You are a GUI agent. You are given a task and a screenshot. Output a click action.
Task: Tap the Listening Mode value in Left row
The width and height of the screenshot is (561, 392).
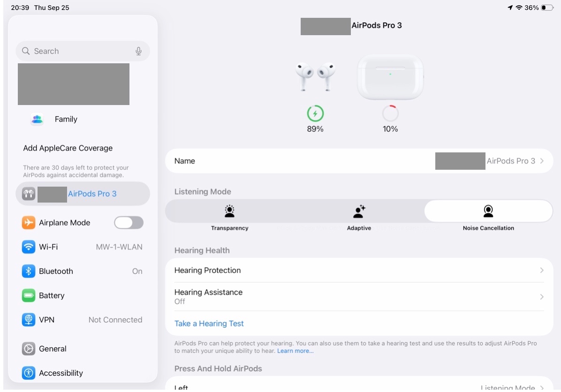coord(508,388)
